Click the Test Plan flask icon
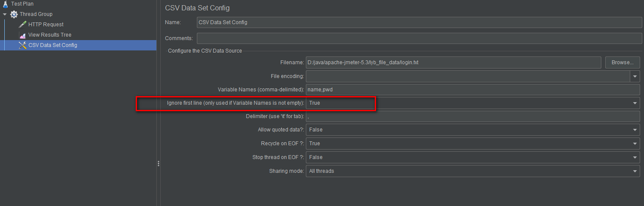This screenshot has width=644, height=206. pyautogui.click(x=6, y=4)
